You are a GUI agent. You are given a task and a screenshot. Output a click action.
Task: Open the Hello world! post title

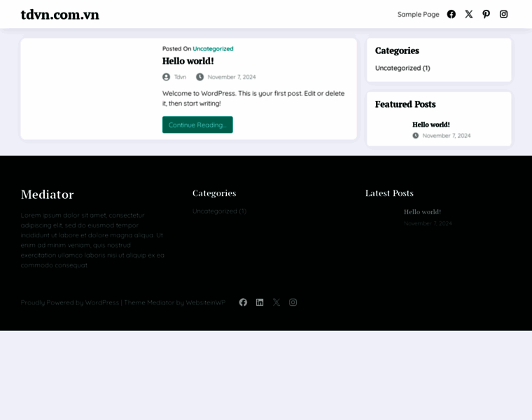(188, 62)
